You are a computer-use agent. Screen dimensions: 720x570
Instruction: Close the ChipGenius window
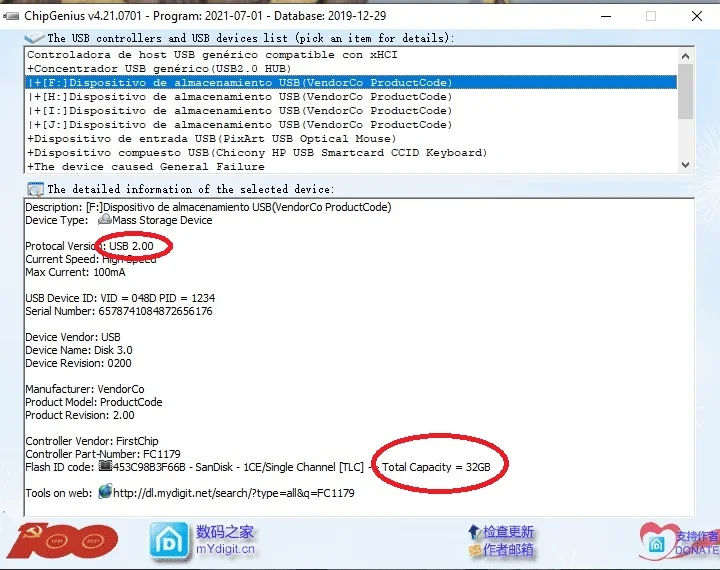pos(697,17)
